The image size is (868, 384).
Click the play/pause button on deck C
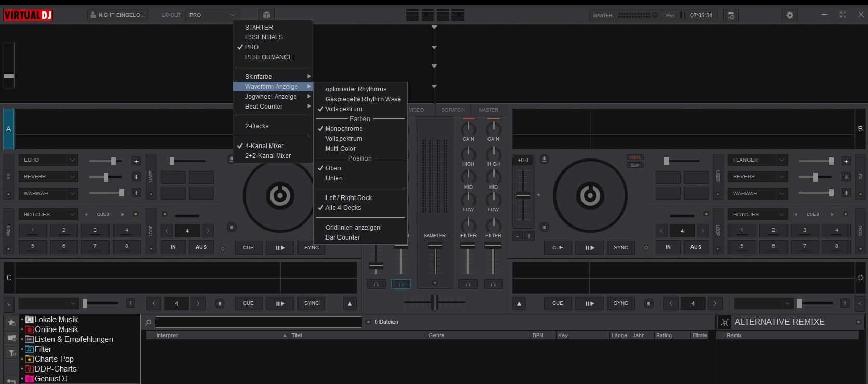[x=280, y=303]
